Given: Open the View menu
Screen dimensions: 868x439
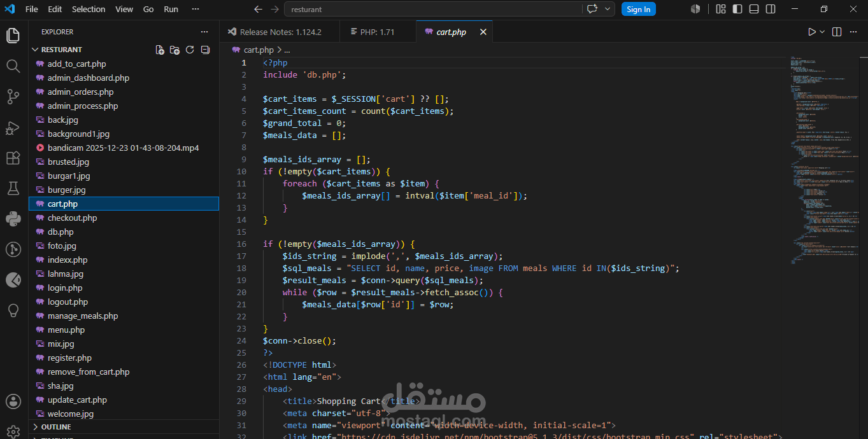Looking at the screenshot, I should tap(124, 9).
